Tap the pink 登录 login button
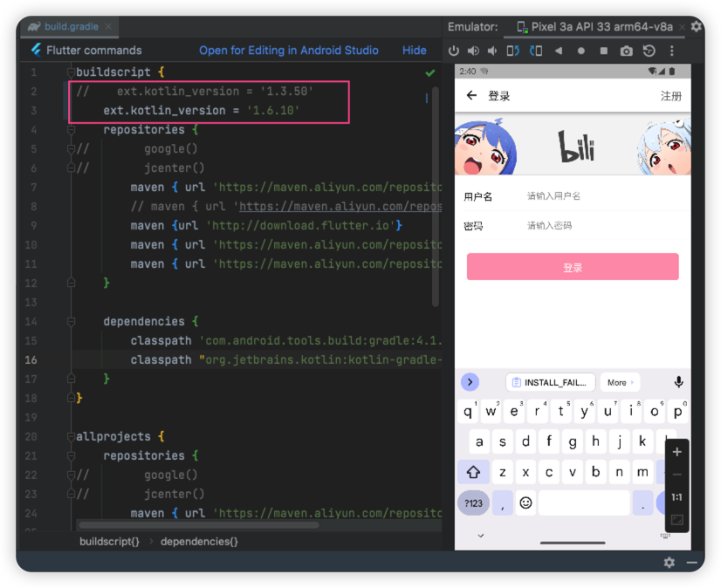Screen dimensions: 721x588 click(x=573, y=267)
